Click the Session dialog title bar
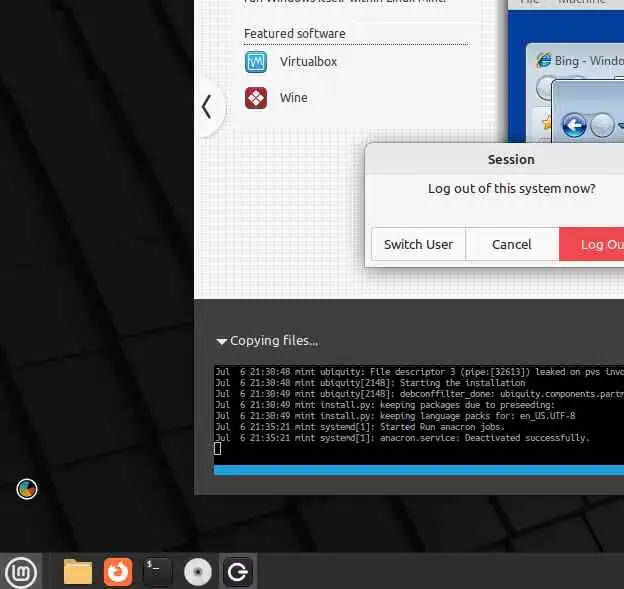The height and width of the screenshot is (589, 624). tap(495, 159)
